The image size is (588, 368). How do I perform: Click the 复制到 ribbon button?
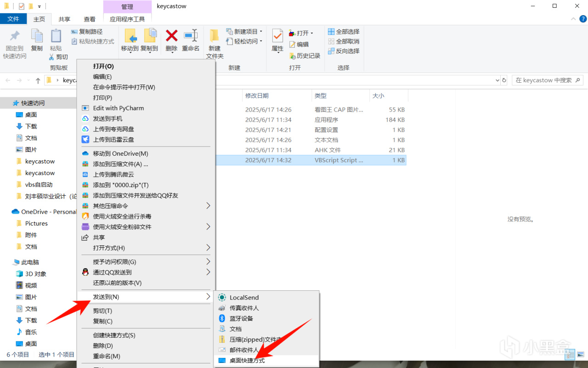pos(149,40)
